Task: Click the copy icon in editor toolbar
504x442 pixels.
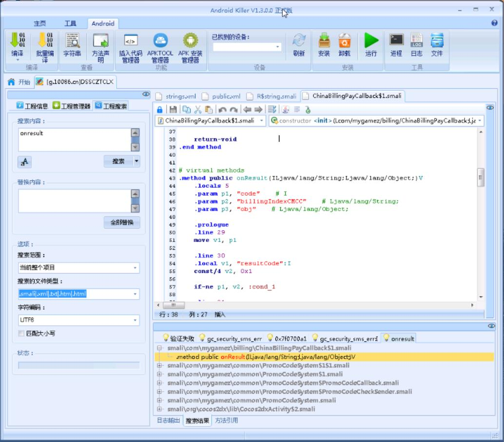Action: click(x=186, y=110)
